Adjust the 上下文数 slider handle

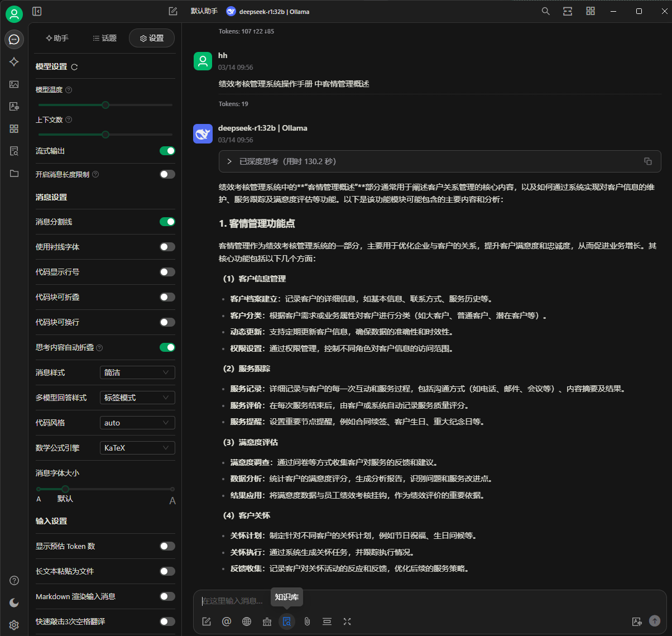point(105,135)
